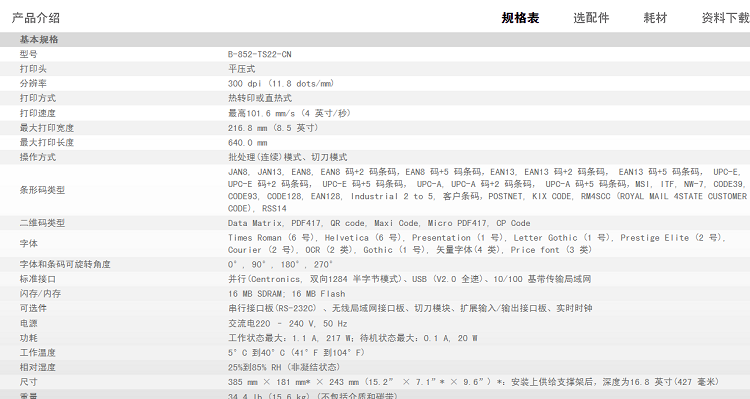
Task: Select the 640.0 mm length value
Action: point(248,143)
